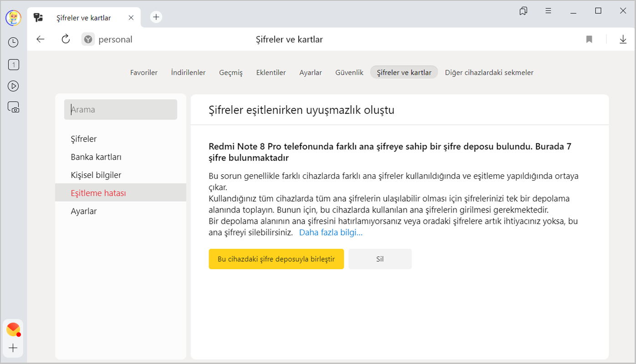The width and height of the screenshot is (636, 364).
Task: Click the plus icon at sidebar bottom
Action: 13,348
